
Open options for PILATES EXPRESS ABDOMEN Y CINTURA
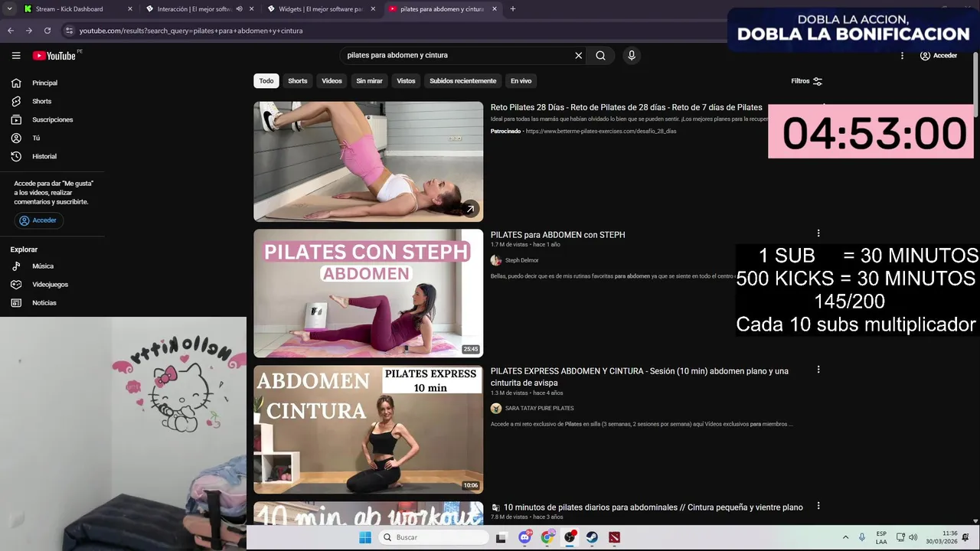pyautogui.click(x=818, y=370)
